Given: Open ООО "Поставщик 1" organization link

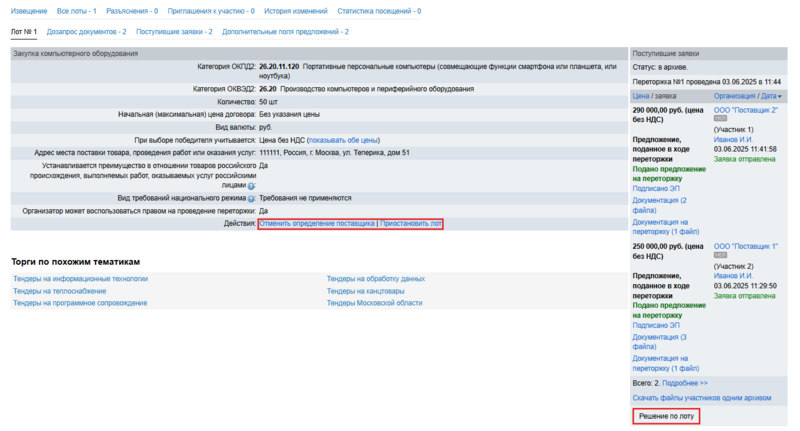Looking at the screenshot, I should [745, 246].
